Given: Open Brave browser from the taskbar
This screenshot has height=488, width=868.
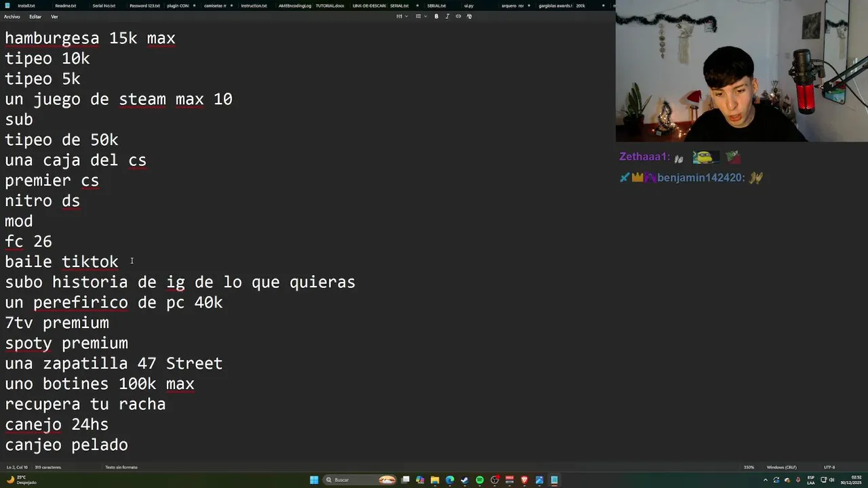Looking at the screenshot, I should [x=524, y=480].
